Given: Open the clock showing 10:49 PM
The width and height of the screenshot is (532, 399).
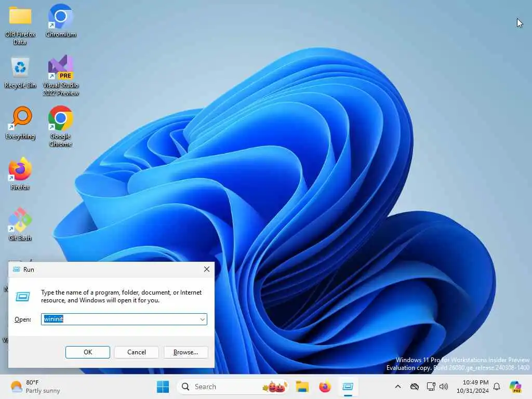Looking at the screenshot, I should [472, 387].
